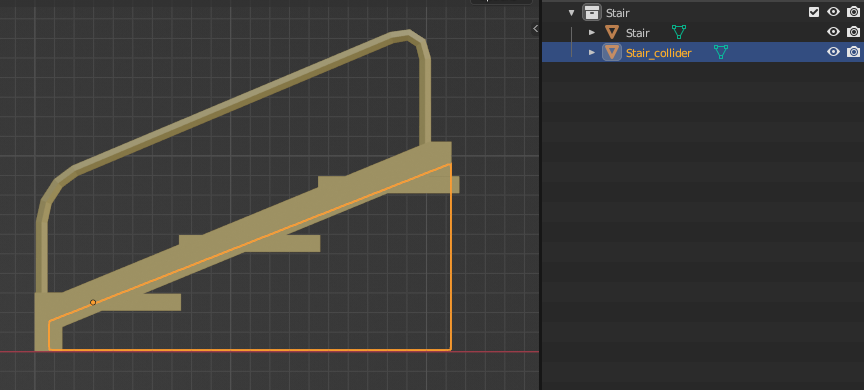Select the green mesh data icon beside Stair
The image size is (864, 390).
(679, 32)
